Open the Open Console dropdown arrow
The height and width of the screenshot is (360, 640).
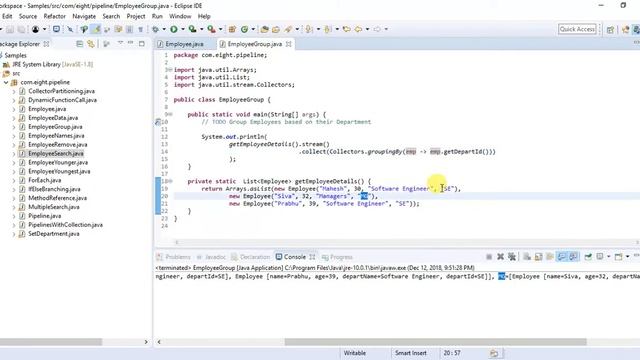point(627,256)
